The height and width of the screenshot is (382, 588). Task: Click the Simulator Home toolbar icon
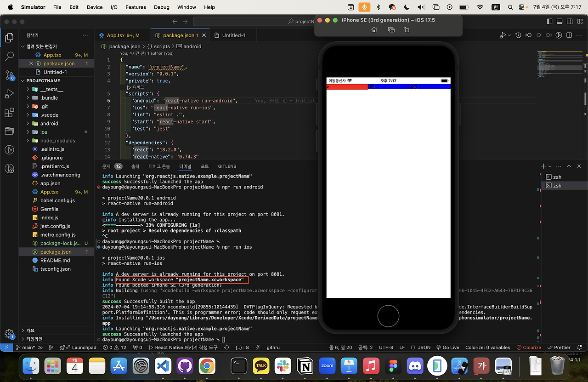(374, 29)
